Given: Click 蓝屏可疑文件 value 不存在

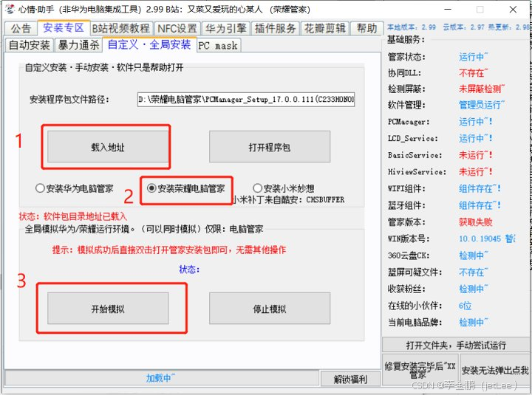Looking at the screenshot, I should 474,272.
